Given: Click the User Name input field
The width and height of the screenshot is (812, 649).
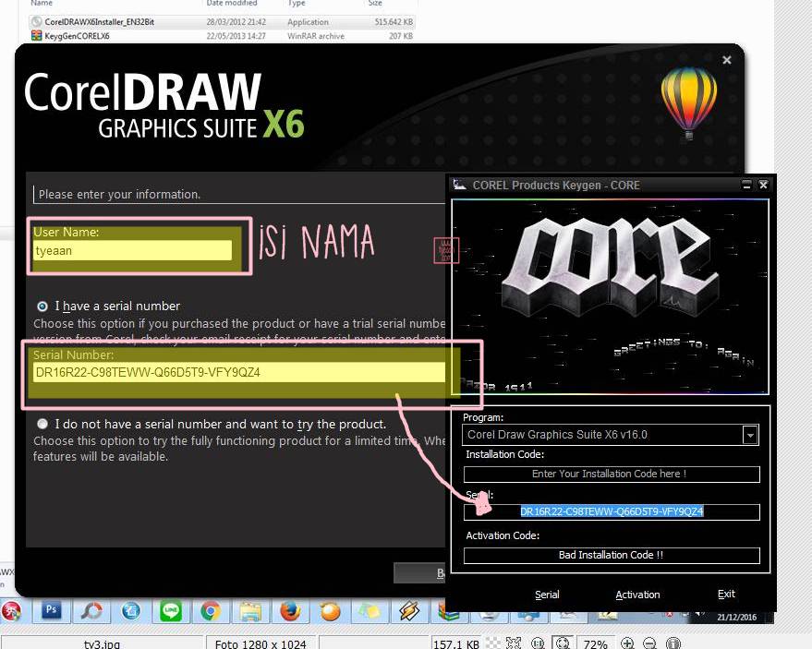Looking at the screenshot, I should (x=133, y=251).
